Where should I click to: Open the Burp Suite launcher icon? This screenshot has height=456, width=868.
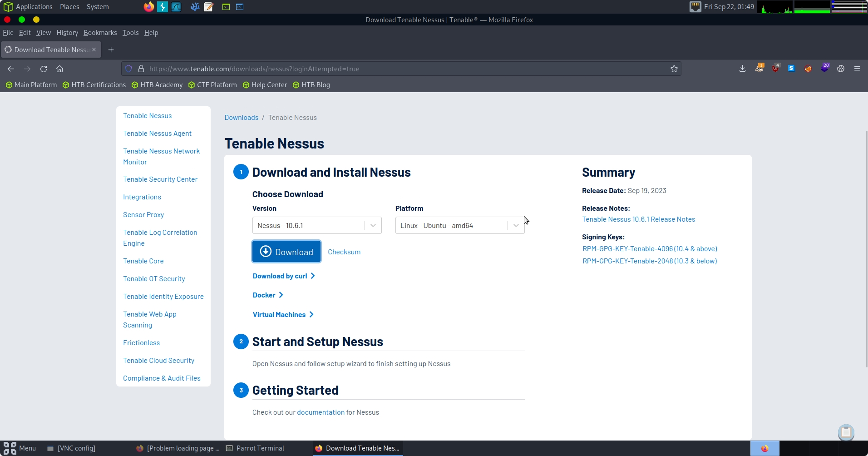(162, 7)
